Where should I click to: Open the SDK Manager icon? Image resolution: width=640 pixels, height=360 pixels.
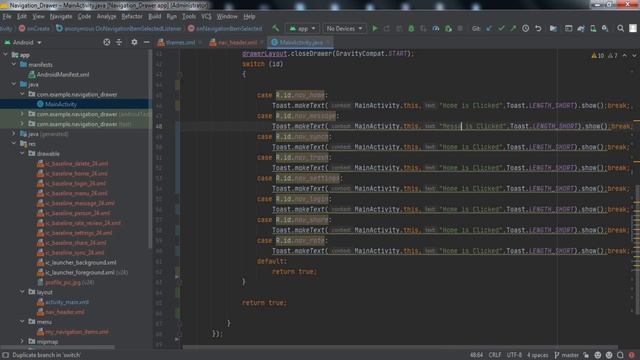point(605,29)
